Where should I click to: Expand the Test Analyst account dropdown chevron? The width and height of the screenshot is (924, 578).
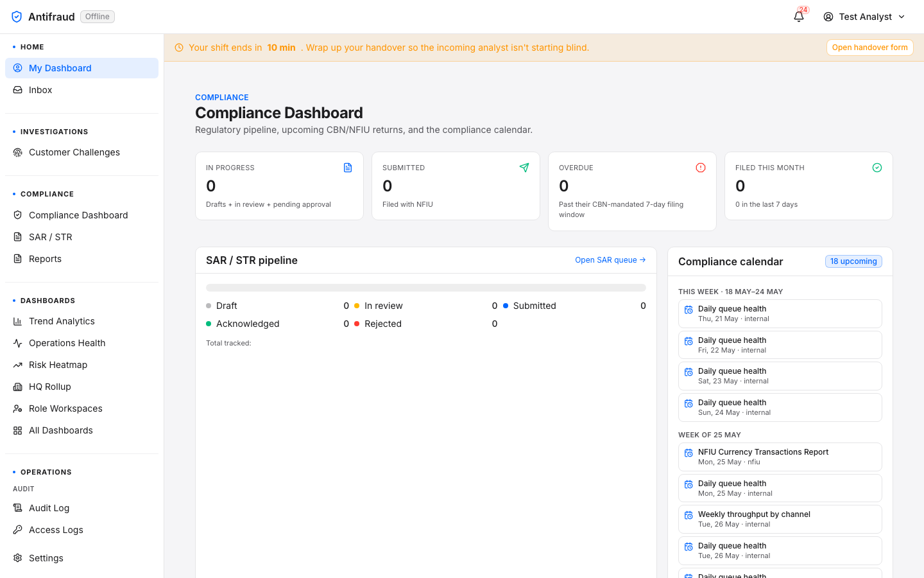click(902, 17)
